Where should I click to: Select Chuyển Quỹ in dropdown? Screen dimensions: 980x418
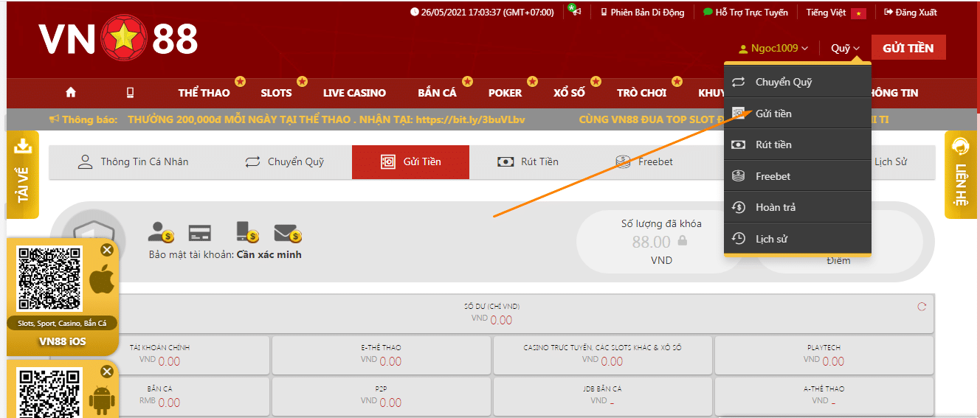[798, 82]
